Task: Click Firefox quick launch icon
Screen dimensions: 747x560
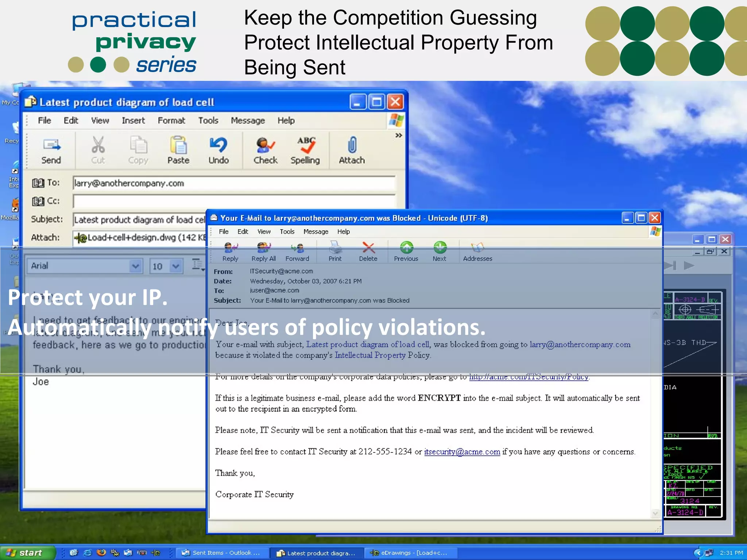Action: coord(101,553)
